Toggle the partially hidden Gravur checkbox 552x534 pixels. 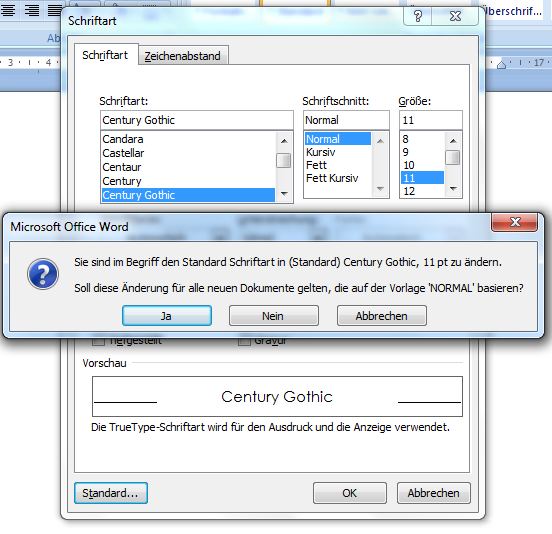click(x=244, y=342)
